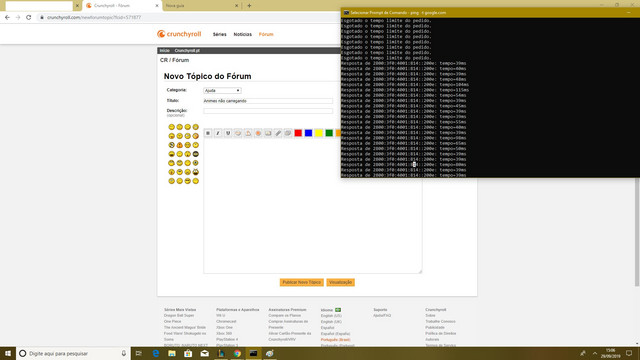Open Xbox One footer link
This screenshot has width=640, height=360.
[224, 327]
